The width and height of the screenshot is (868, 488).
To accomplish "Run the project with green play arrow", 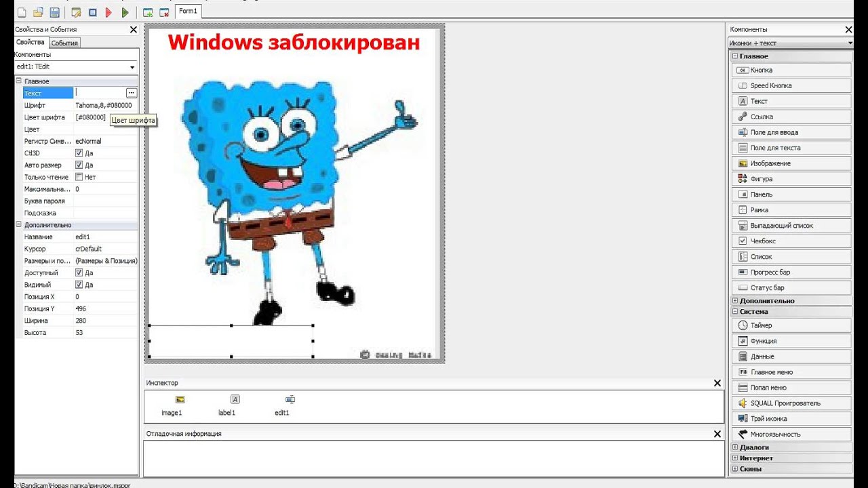I will click(x=125, y=12).
